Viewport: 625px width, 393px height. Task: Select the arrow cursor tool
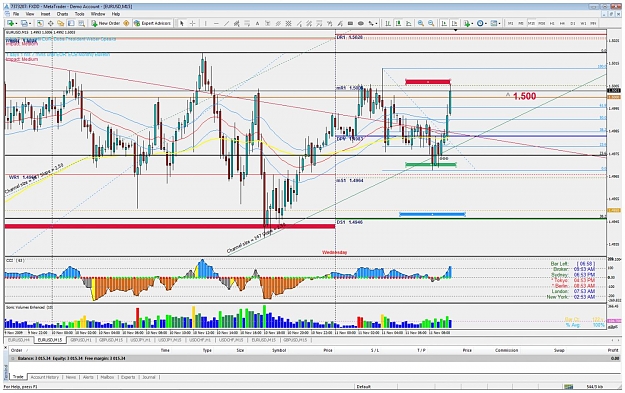(x=182, y=23)
